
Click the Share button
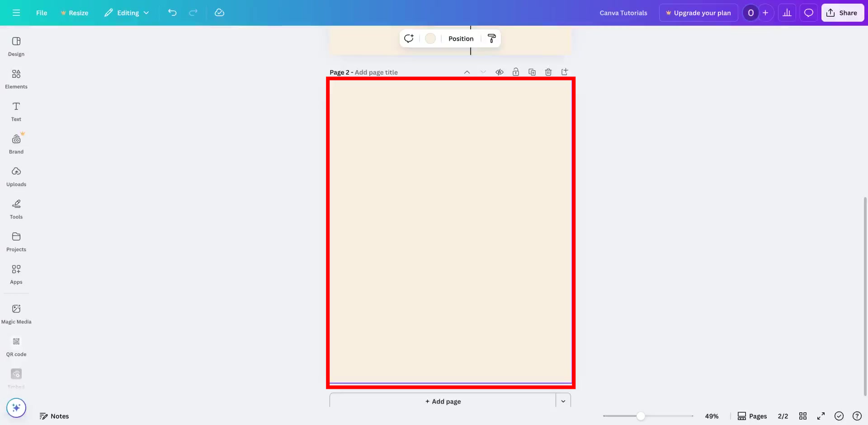click(x=843, y=13)
